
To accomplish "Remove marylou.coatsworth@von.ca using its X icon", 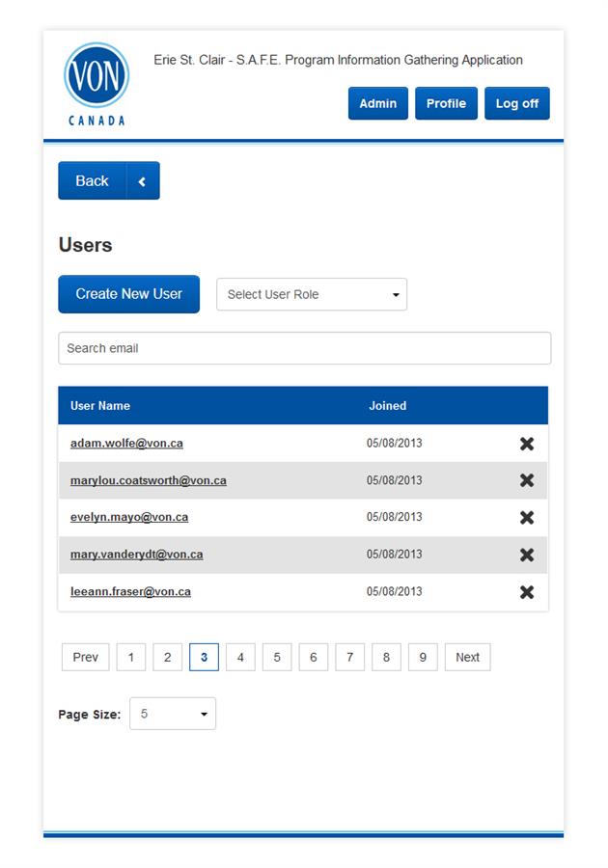I will 527,480.
